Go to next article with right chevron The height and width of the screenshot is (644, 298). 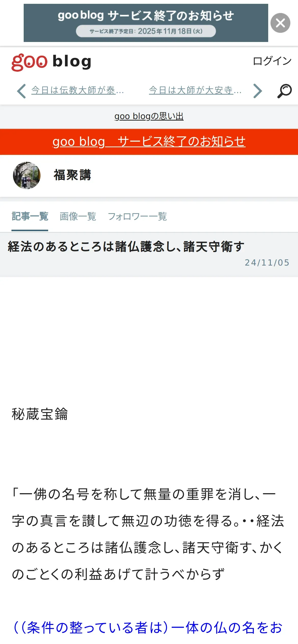pyautogui.click(x=258, y=91)
